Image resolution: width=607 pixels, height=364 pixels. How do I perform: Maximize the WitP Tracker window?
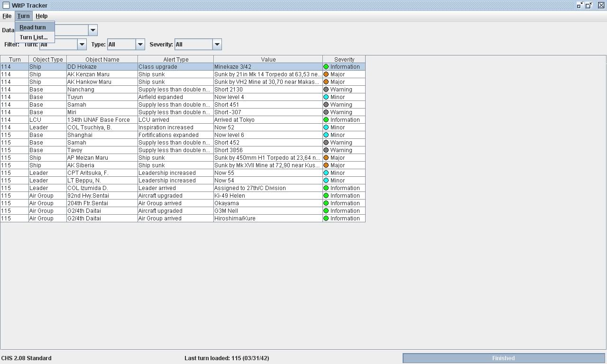click(x=589, y=5)
